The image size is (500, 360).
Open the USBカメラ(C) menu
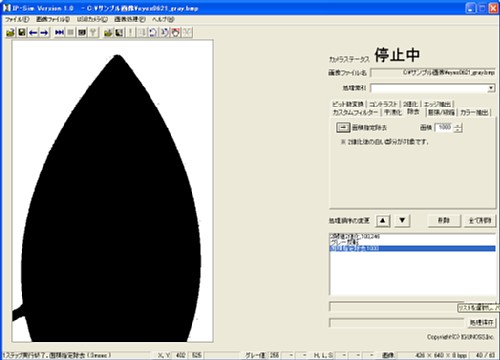tap(92, 19)
